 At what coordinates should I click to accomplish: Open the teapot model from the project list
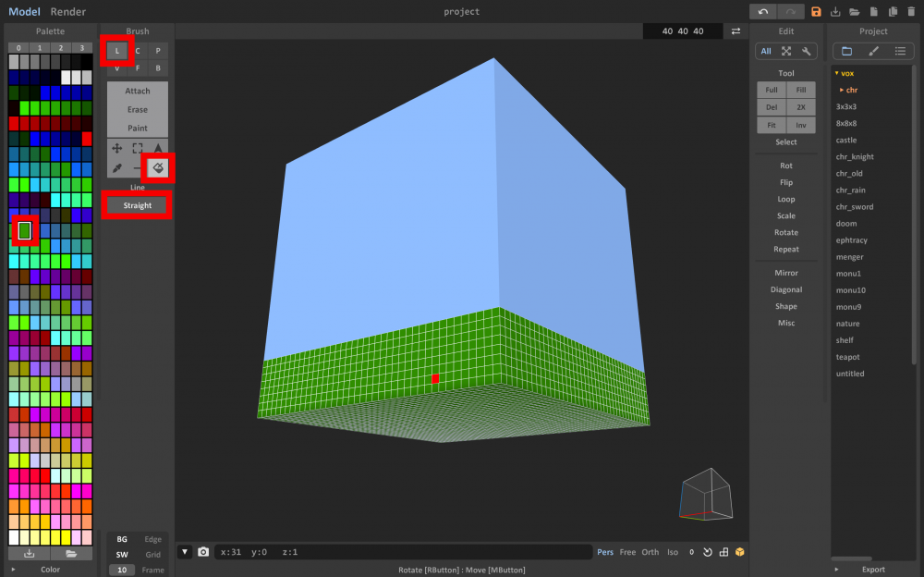849,357
